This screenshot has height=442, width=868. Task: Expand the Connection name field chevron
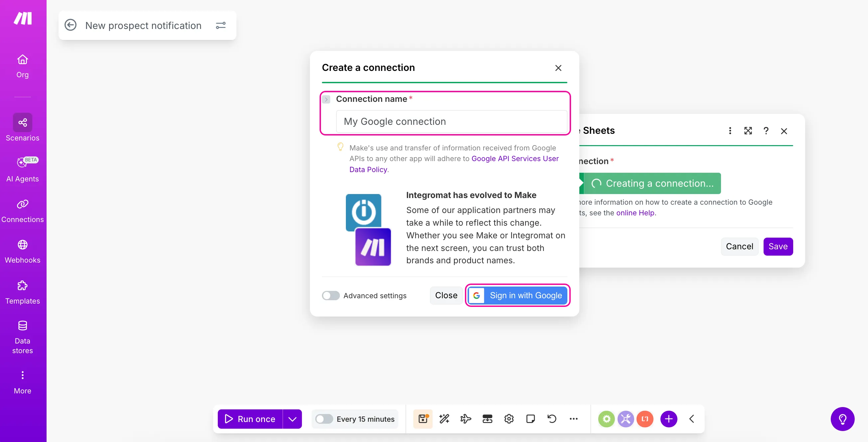326,100
